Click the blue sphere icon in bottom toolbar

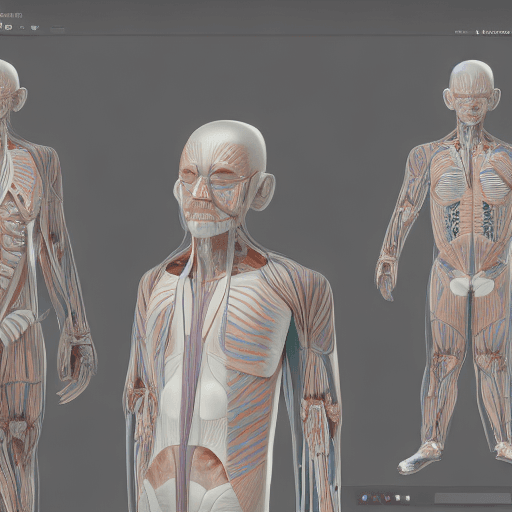click(x=365, y=498)
